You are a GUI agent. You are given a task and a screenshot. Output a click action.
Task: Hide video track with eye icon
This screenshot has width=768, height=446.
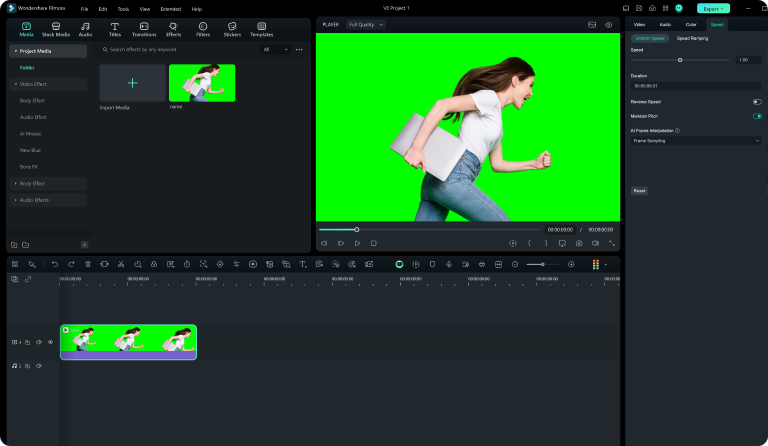click(x=50, y=342)
